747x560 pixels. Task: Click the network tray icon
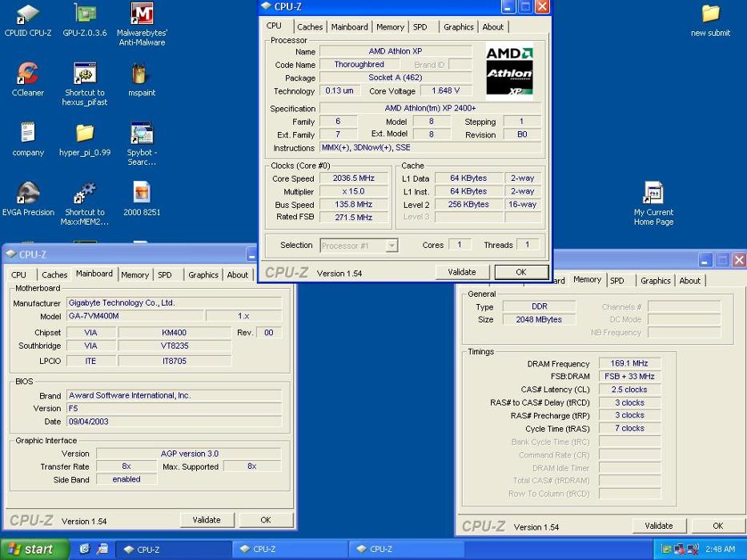[680, 550]
